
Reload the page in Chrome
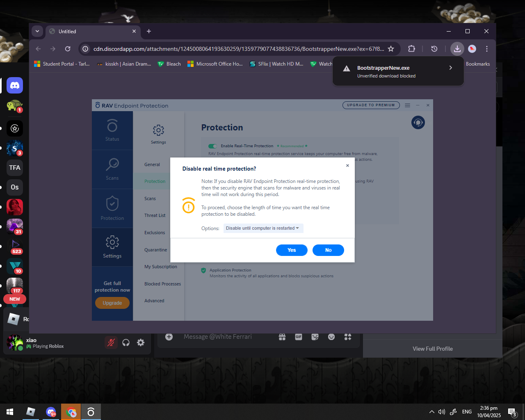pyautogui.click(x=68, y=49)
